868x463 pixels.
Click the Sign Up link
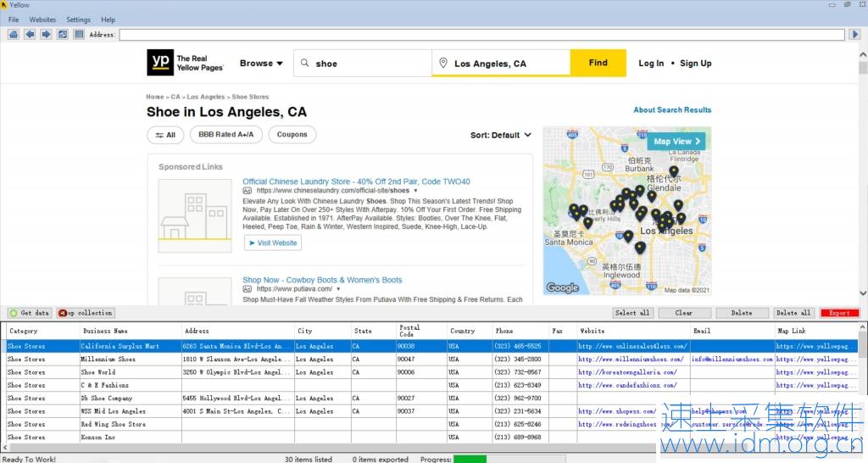pyautogui.click(x=696, y=63)
